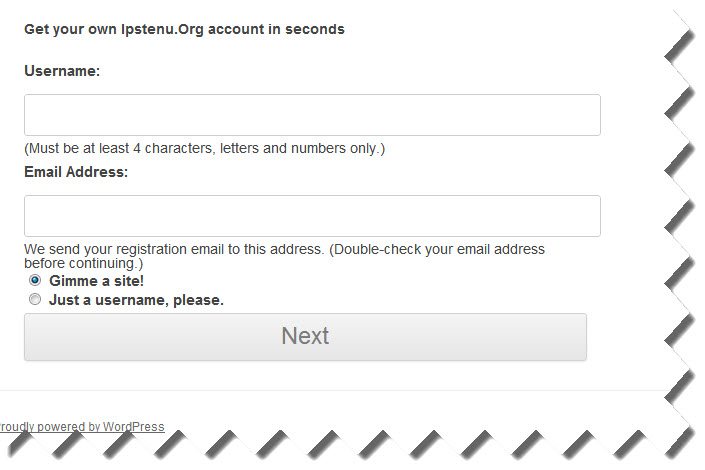
Task: Select the Gimme a site! radio button
Action: click(35, 280)
